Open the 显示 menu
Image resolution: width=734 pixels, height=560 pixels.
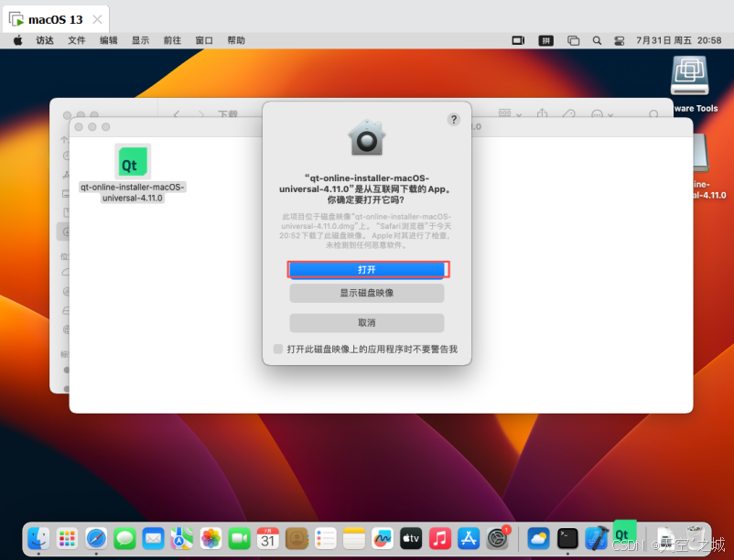tap(140, 40)
